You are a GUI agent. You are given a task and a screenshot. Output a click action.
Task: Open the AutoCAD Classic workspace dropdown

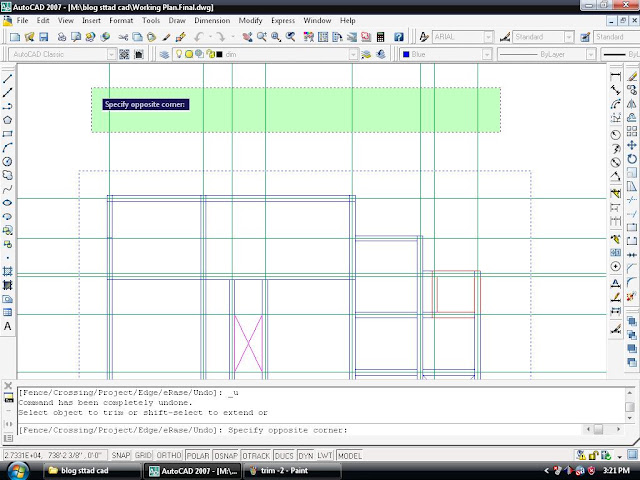coord(111,54)
